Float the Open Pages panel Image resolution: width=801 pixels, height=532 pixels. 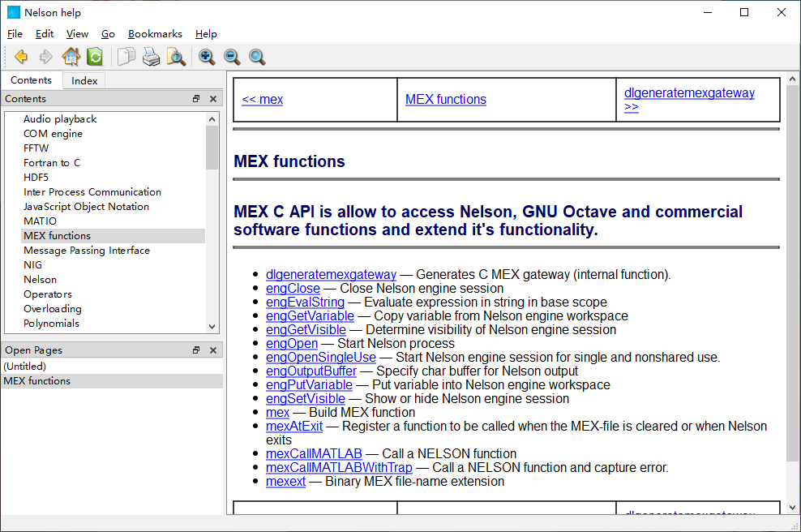click(196, 350)
